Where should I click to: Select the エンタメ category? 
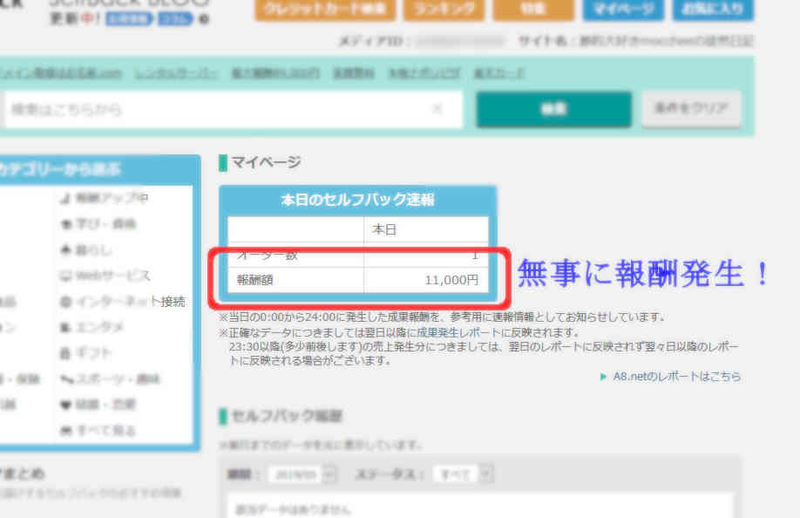tap(92, 327)
